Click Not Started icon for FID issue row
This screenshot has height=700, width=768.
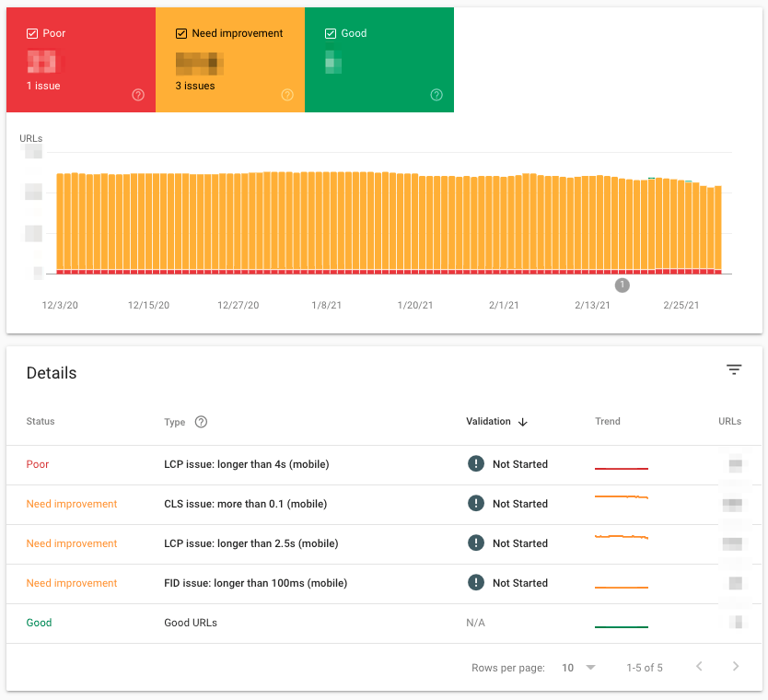[x=475, y=582]
